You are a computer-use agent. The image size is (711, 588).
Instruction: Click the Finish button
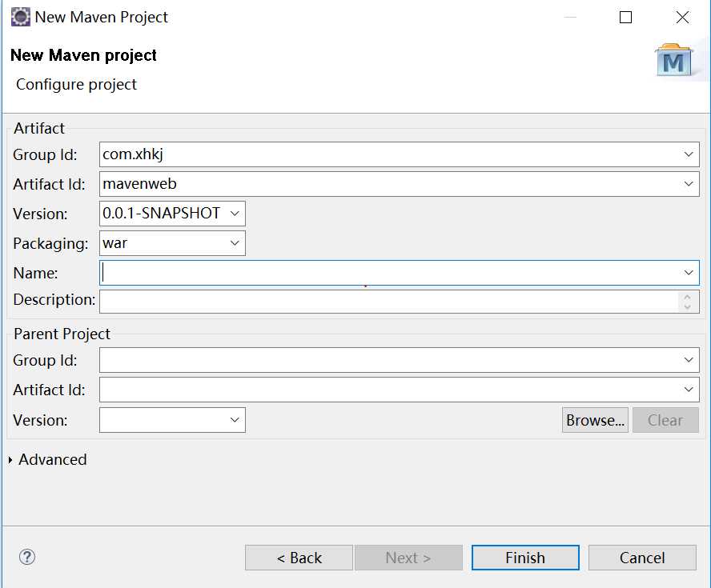coord(525,558)
